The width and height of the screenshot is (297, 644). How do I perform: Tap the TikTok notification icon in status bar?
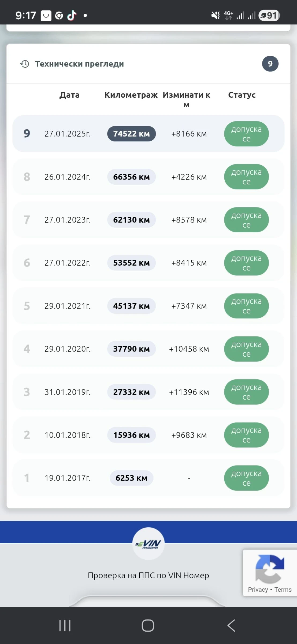tap(72, 16)
